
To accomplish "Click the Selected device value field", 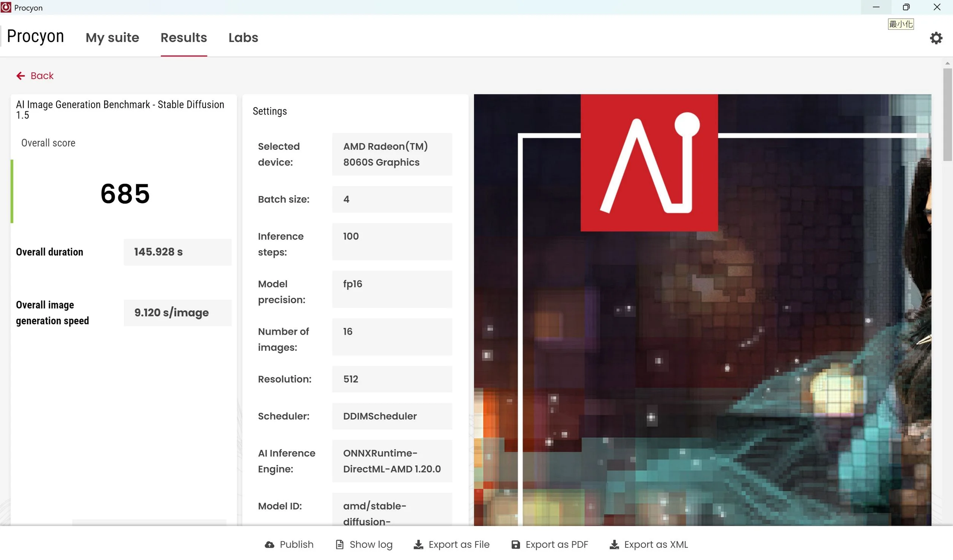I will [x=392, y=154].
